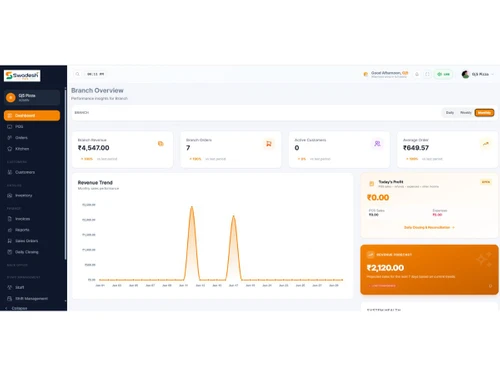Screen dimensions: 500x375
Task: Click the info icon on Revenue Forecast card
Action: point(490,286)
